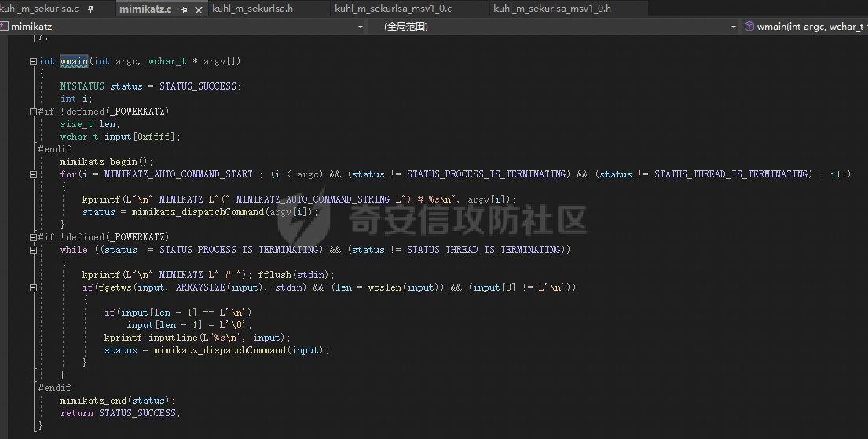Click the assignment input[len - 1] = L'\0'
Screen dimensions: 868x439
tap(189, 325)
